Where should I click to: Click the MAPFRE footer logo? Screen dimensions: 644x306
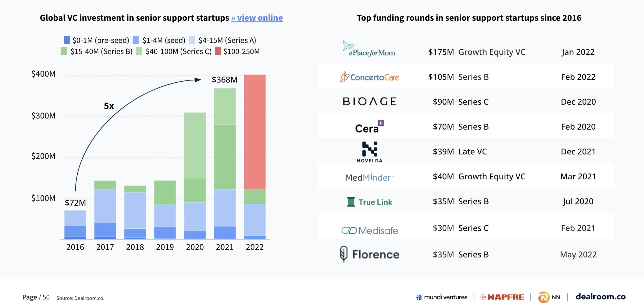click(502, 297)
